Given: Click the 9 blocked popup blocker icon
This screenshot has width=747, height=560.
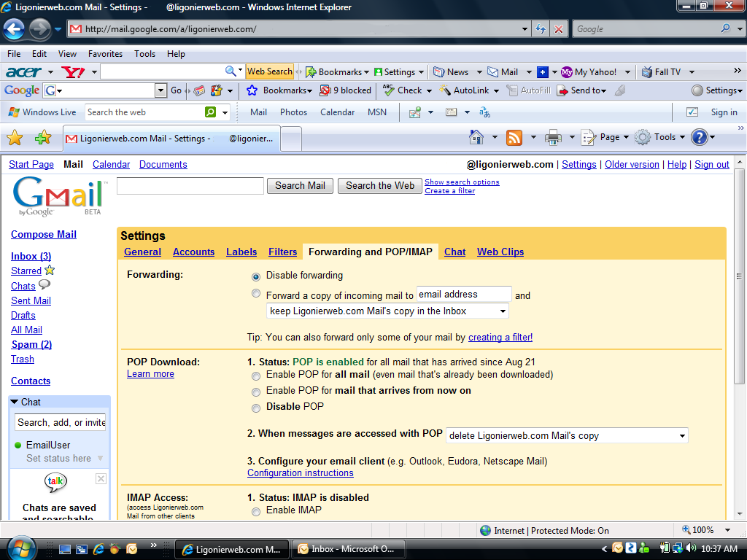Looking at the screenshot, I should pos(325,90).
